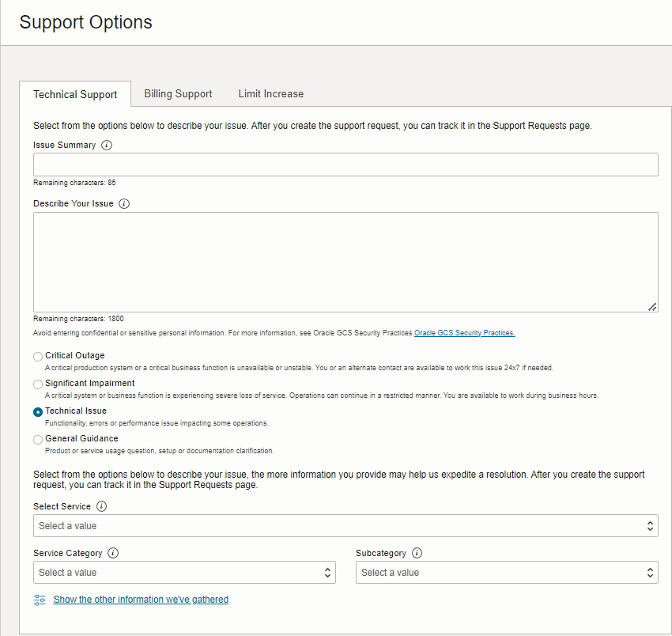Open the Select Service dropdown
This screenshot has height=636, width=672.
pos(345,526)
